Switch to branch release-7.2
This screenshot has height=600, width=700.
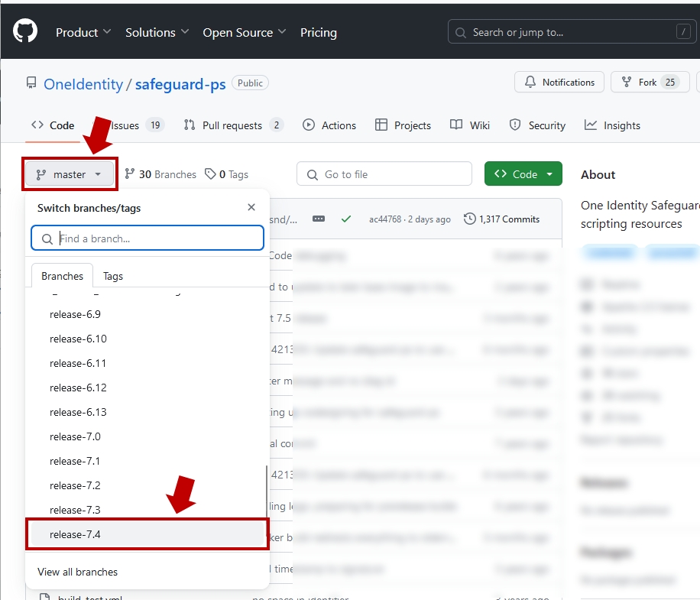pyautogui.click(x=147, y=485)
